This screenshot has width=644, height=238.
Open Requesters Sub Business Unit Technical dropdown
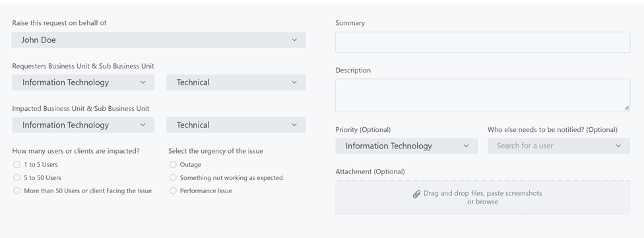click(x=236, y=82)
